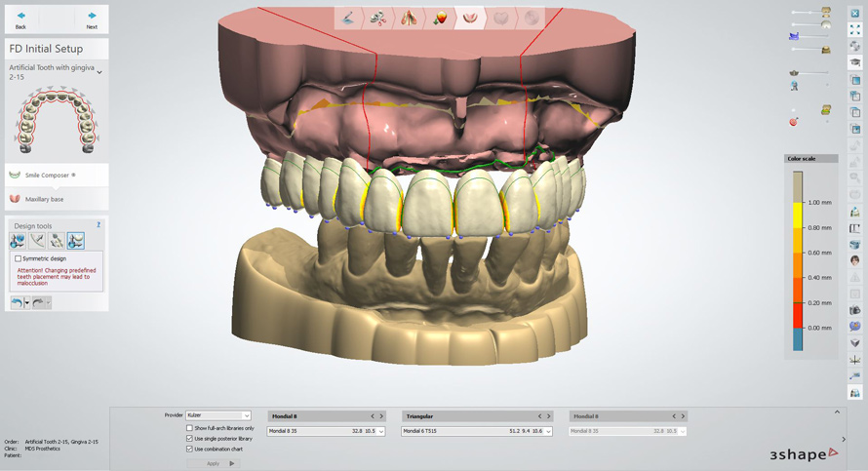This screenshot has width=868, height=471.
Task: Expand Artificial Tooth with gingiva chevron
Action: coord(99,72)
